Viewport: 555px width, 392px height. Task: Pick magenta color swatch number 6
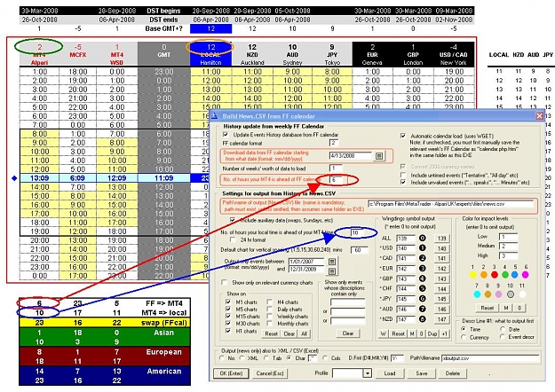point(526,275)
